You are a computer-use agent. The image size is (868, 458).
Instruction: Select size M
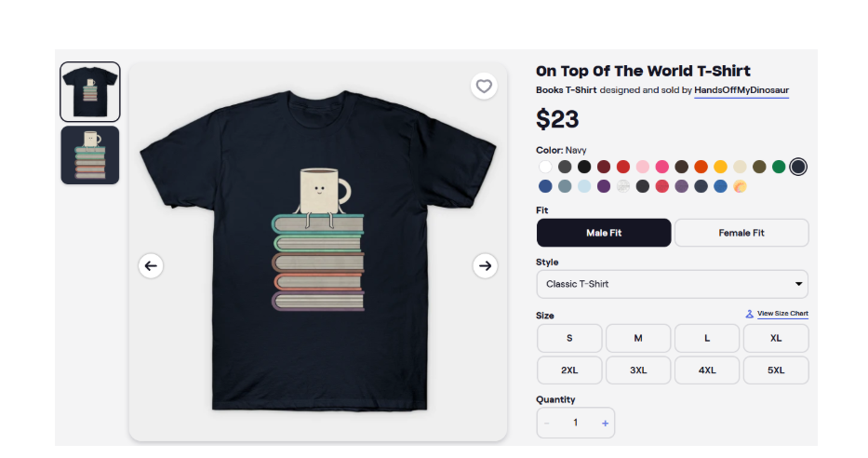pyautogui.click(x=638, y=338)
